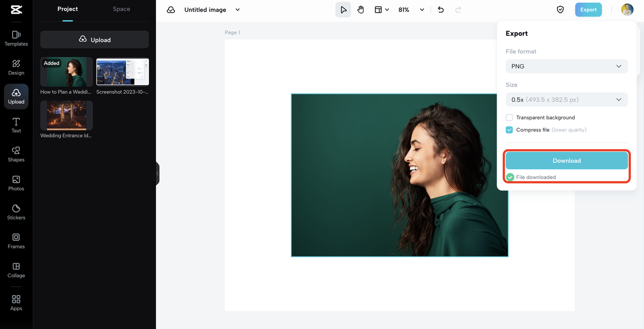Switch to the Space tab
This screenshot has width=644, height=329.
tap(121, 9)
